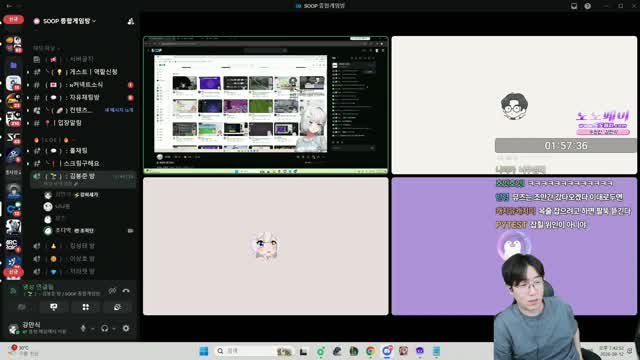Open Discord user settings gear
Screen dimensions: 640x360
[126, 328]
